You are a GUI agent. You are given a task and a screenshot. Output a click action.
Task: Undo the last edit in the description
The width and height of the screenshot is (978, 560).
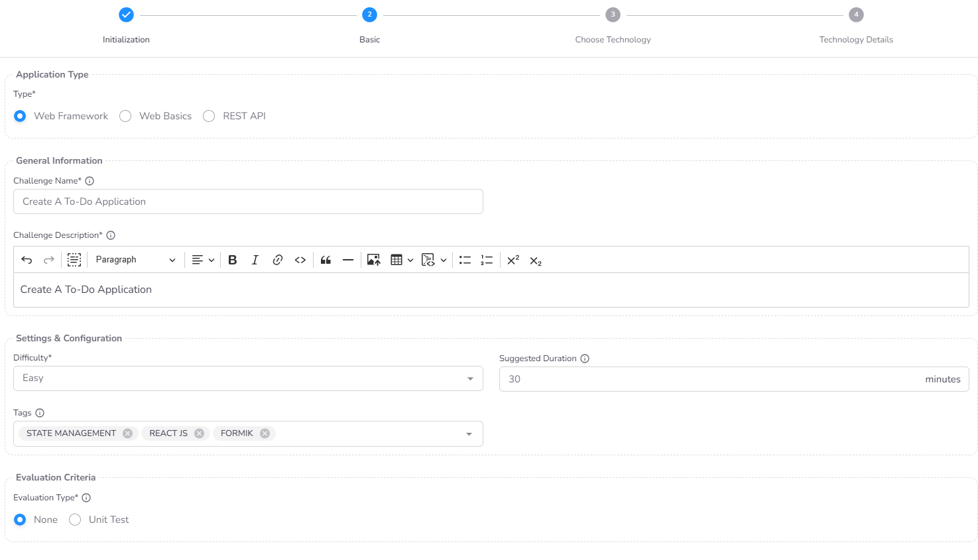[x=27, y=260]
